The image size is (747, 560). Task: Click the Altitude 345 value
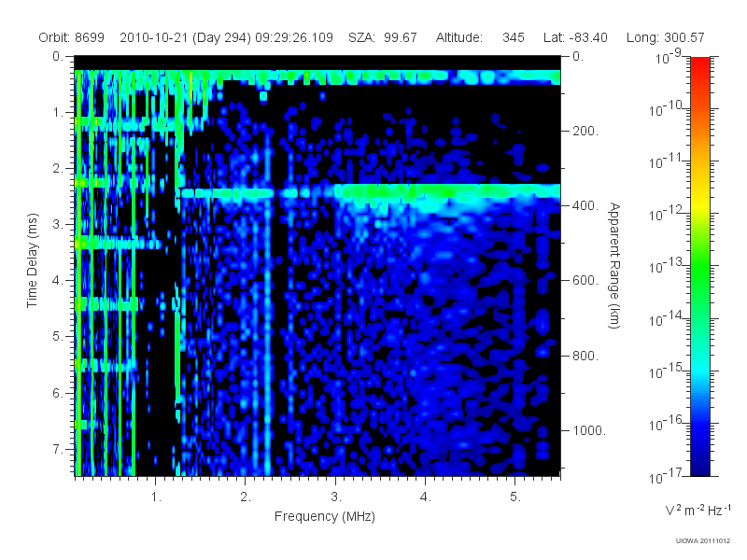[513, 37]
